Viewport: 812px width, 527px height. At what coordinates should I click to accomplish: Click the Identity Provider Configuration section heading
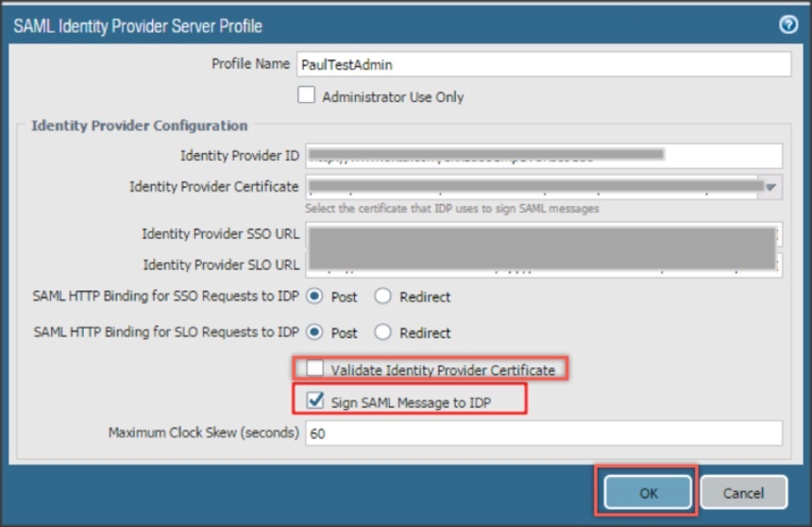point(140,125)
